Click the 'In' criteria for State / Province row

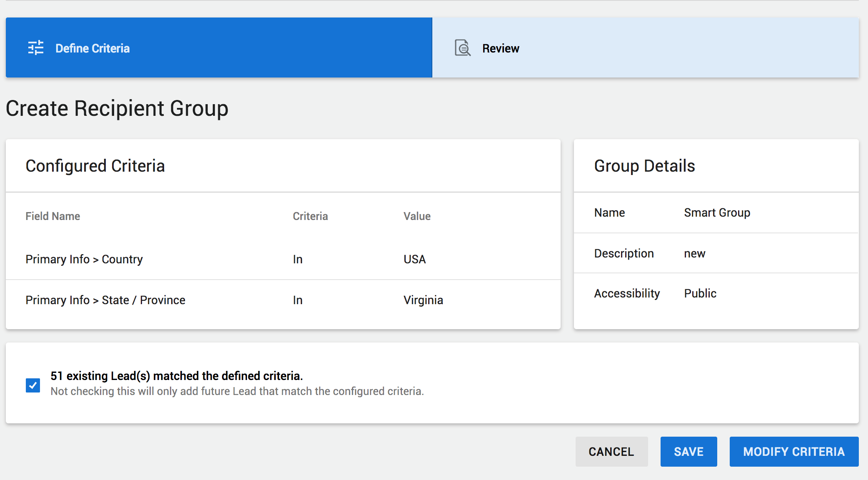point(297,300)
